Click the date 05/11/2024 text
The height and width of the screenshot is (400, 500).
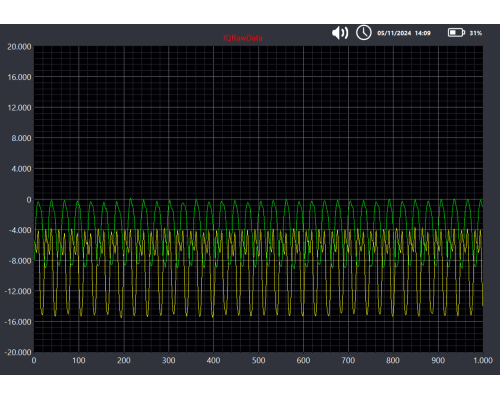click(x=394, y=33)
